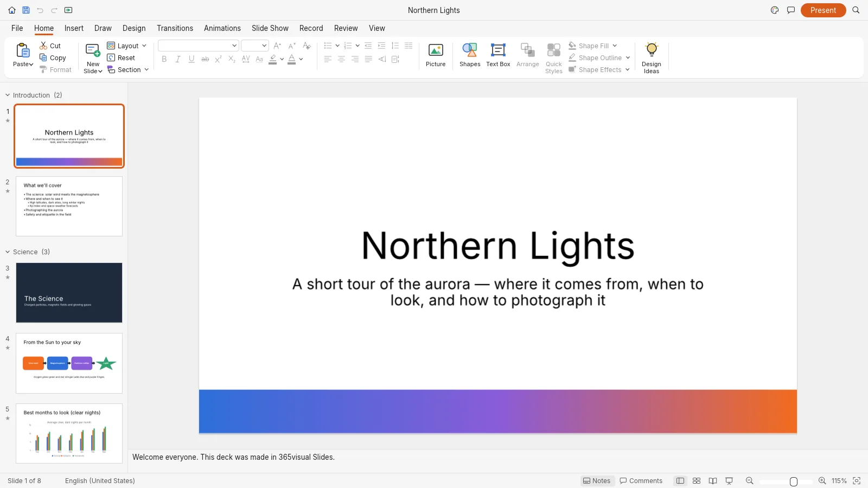Switch to Slide Sorter grid view

[x=697, y=481]
